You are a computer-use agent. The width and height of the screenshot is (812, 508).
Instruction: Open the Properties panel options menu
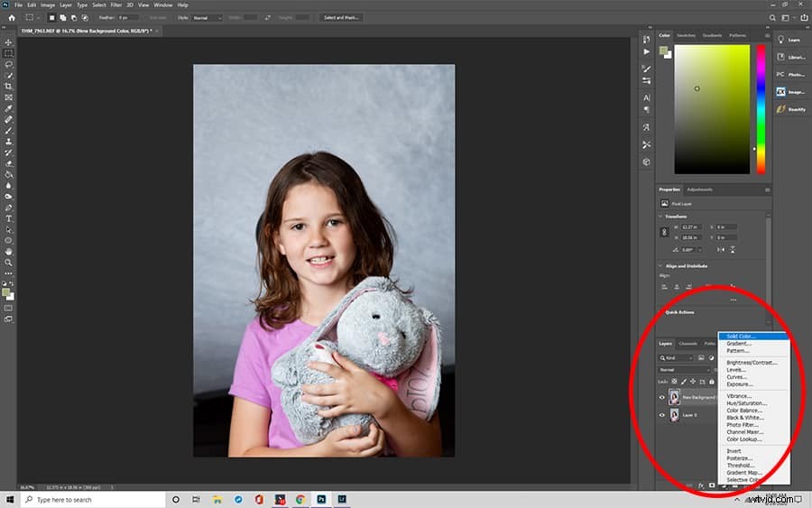click(x=767, y=189)
